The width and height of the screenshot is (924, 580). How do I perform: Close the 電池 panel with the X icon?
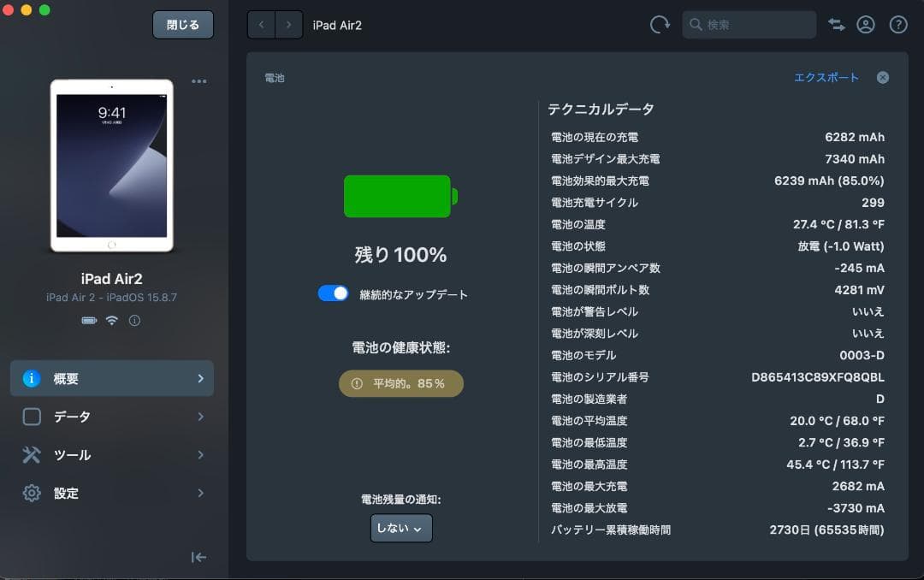883,78
